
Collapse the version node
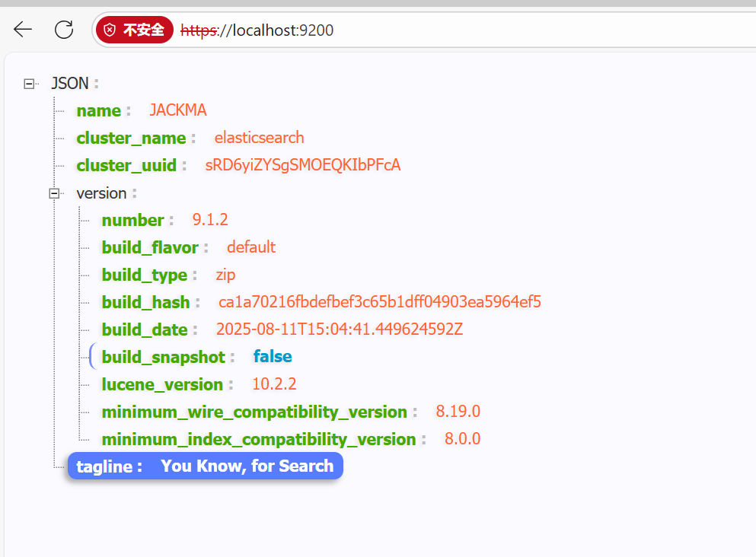tap(55, 193)
